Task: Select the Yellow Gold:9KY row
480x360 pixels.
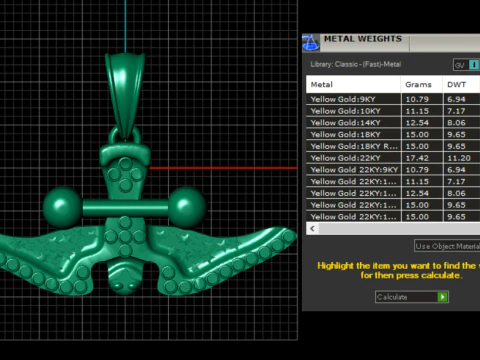Action: tap(393, 99)
